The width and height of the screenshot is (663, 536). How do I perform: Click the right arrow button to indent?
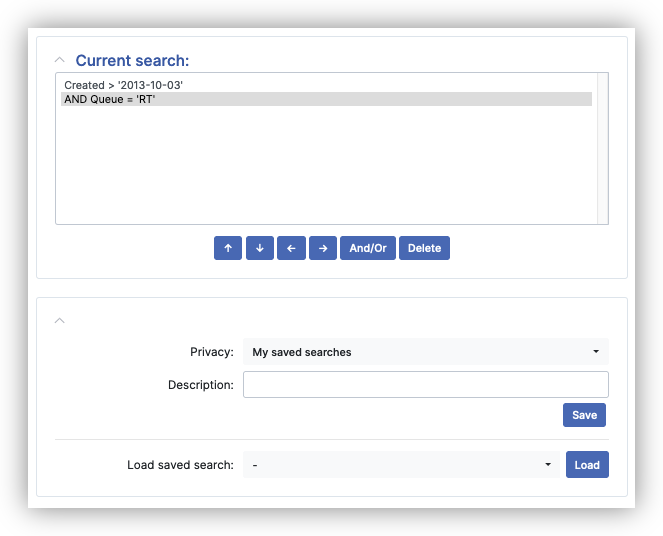(x=322, y=248)
